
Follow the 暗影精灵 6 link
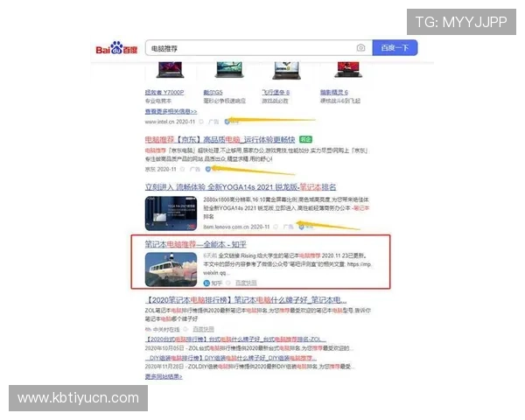click(334, 93)
